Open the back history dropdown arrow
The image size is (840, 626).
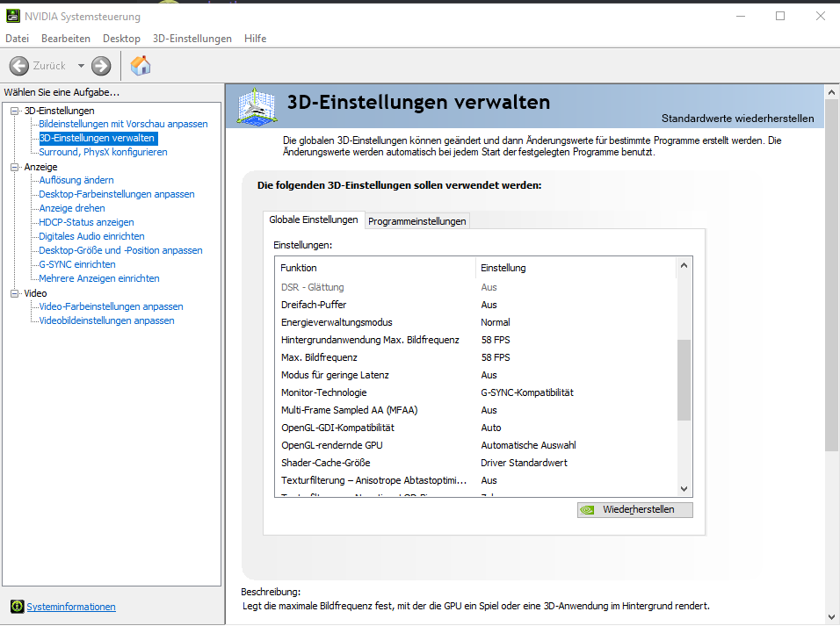click(x=81, y=66)
